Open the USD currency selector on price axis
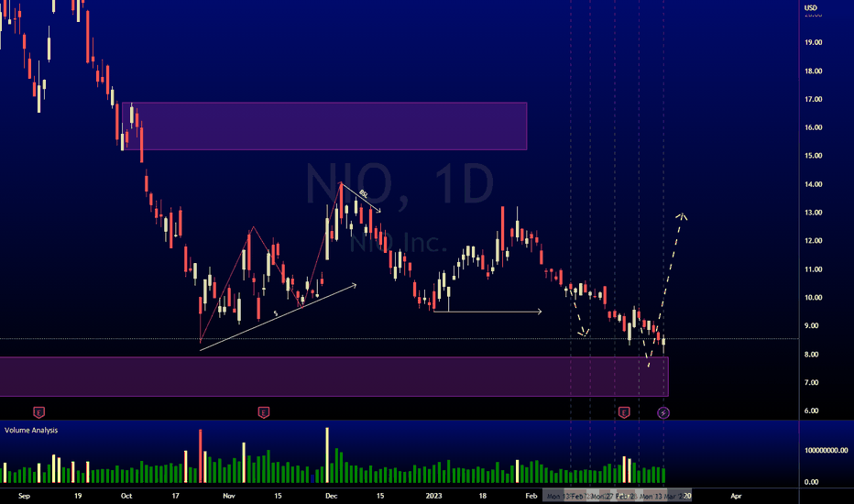854x504 pixels. click(x=811, y=7)
